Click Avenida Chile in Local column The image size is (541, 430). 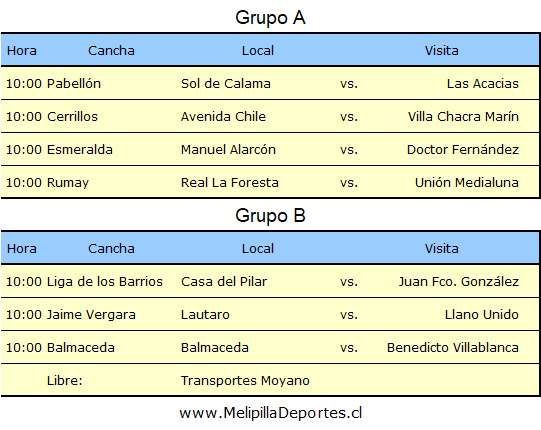click(223, 117)
